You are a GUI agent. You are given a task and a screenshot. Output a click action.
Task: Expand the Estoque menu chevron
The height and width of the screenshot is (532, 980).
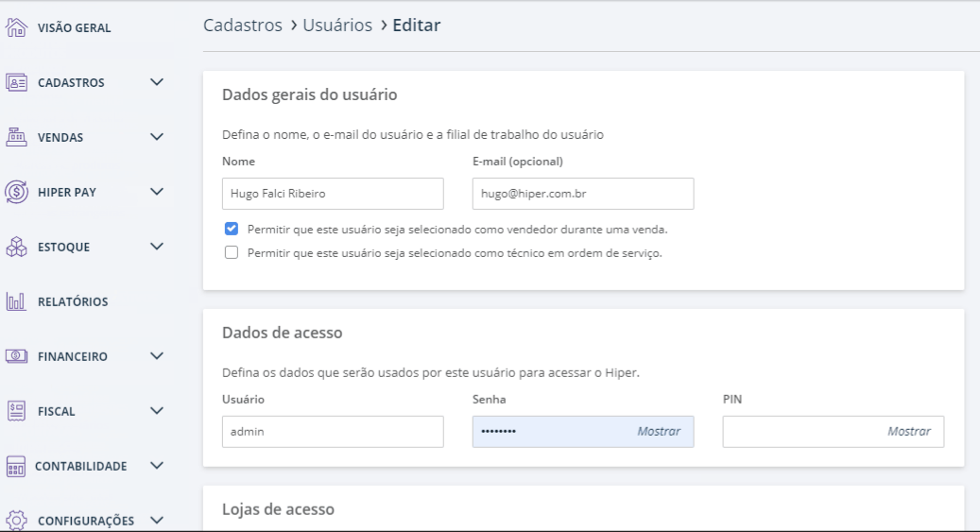pyautogui.click(x=157, y=247)
